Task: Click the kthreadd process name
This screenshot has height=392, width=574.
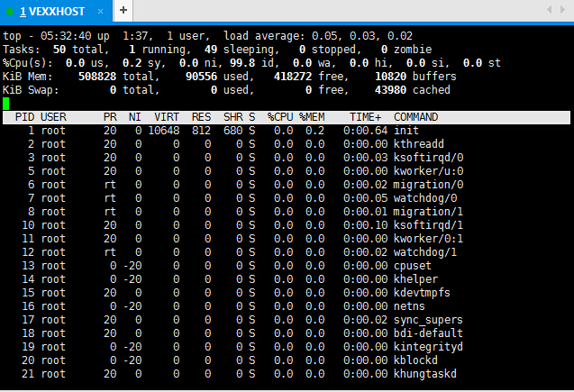Action: pyautogui.click(x=419, y=144)
